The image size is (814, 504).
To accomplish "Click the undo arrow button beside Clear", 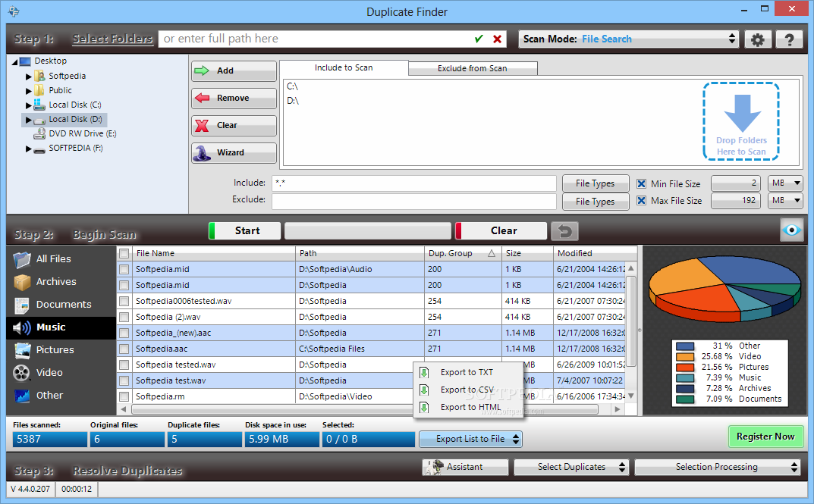I will (565, 230).
